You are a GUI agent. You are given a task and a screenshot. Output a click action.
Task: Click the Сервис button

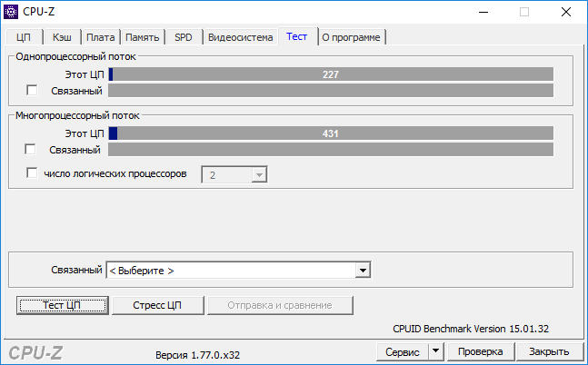403,352
